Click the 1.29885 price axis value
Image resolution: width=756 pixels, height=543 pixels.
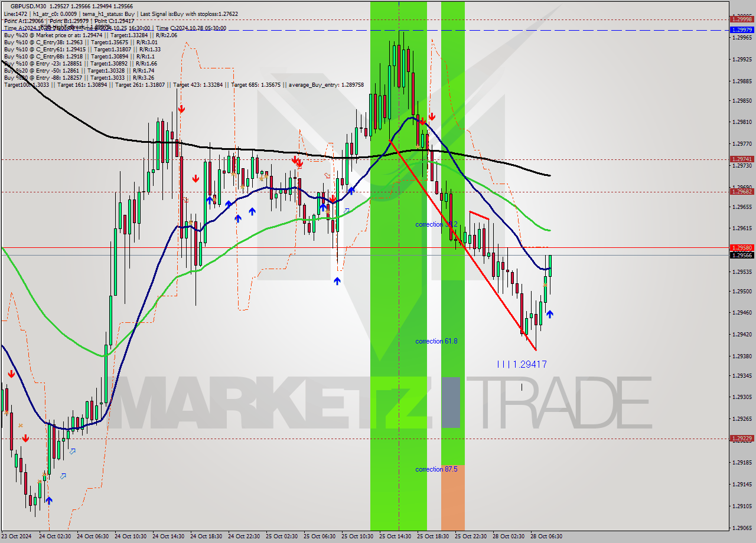pyautogui.click(x=742, y=81)
